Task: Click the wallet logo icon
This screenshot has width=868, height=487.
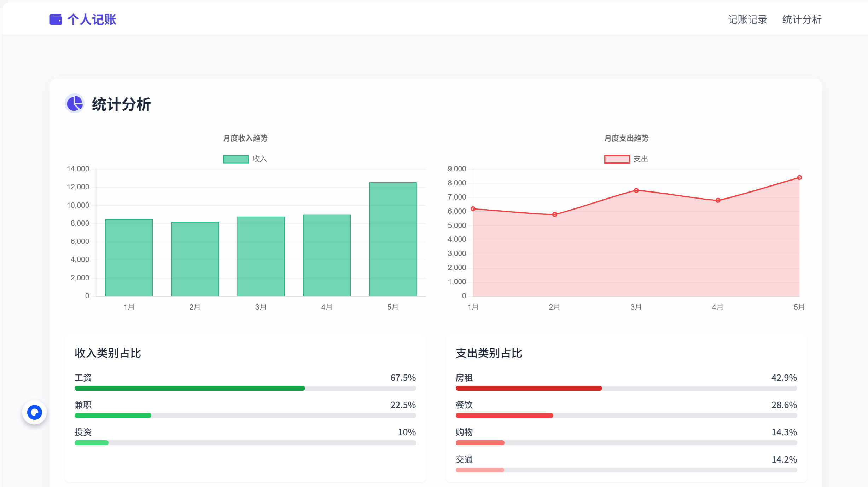Action: click(x=56, y=19)
